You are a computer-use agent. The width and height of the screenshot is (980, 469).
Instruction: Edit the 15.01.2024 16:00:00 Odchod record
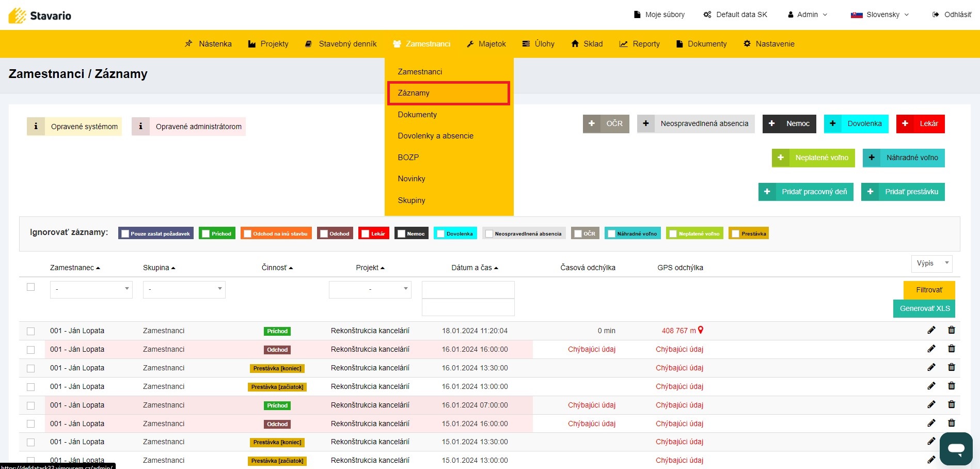(x=931, y=423)
